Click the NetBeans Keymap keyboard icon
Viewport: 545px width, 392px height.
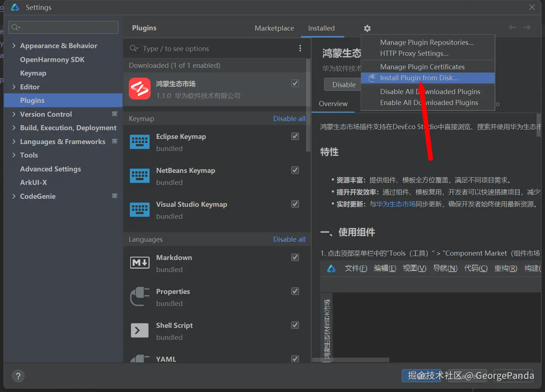coord(140,176)
